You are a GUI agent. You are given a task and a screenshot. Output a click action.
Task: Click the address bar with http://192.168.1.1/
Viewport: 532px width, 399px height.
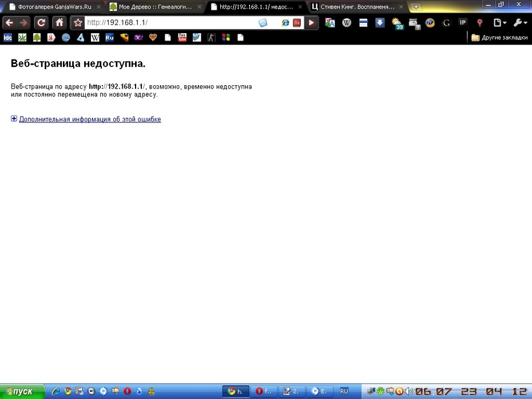170,23
